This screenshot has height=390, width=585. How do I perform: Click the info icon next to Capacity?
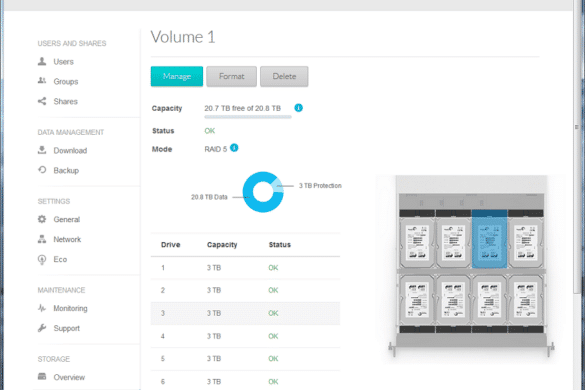point(298,108)
